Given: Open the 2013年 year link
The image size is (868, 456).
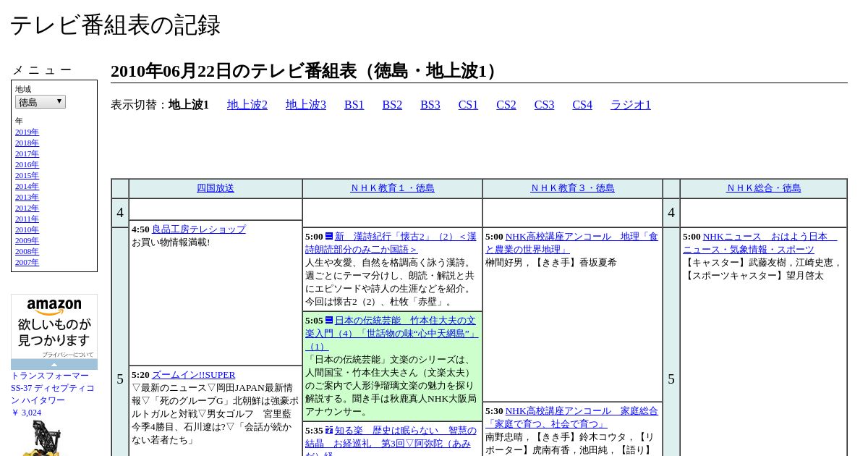Looking at the screenshot, I should click(27, 198).
